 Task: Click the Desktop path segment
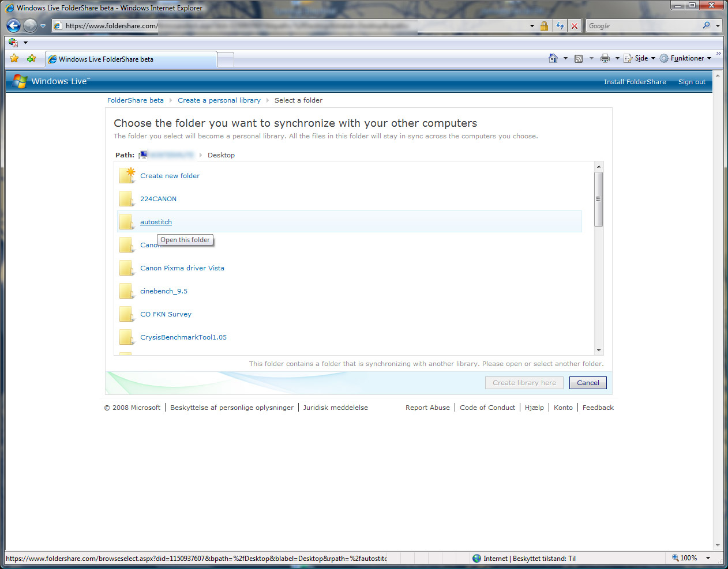click(221, 155)
